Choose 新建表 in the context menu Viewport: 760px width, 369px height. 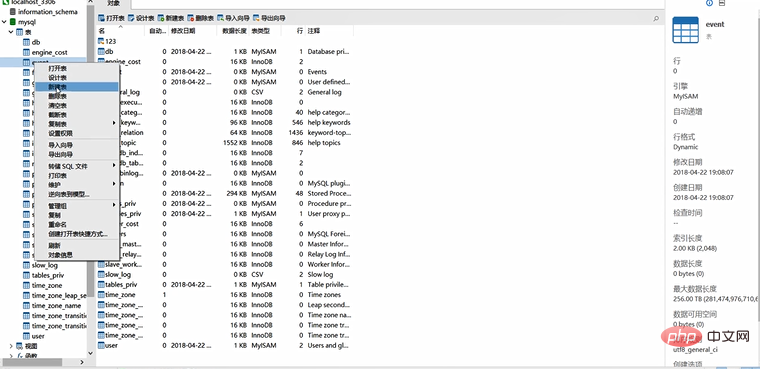click(x=77, y=87)
